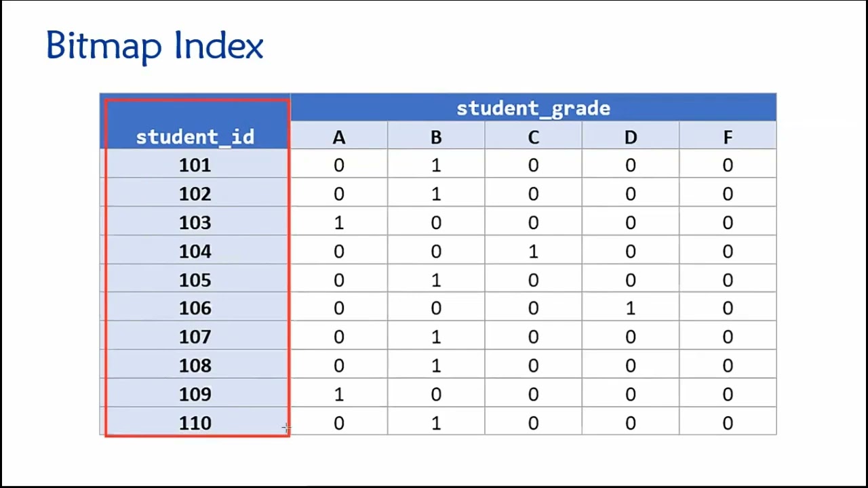
Task: Click grade column header "B"
Action: 436,137
